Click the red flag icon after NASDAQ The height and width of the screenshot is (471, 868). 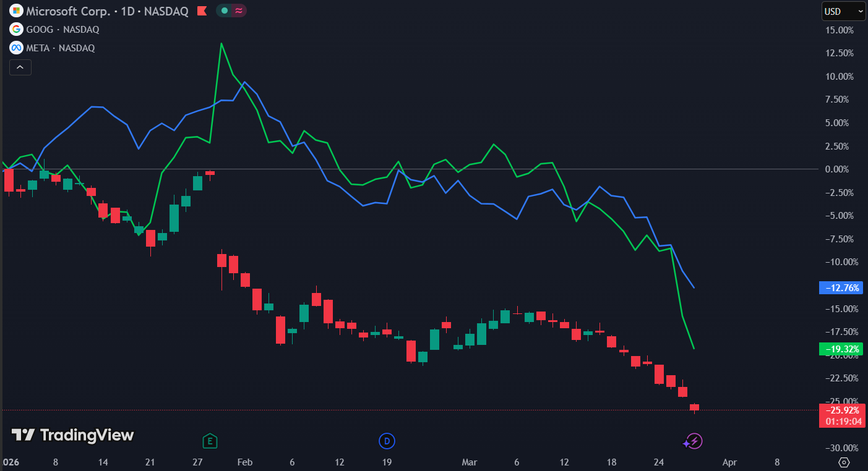click(x=202, y=11)
